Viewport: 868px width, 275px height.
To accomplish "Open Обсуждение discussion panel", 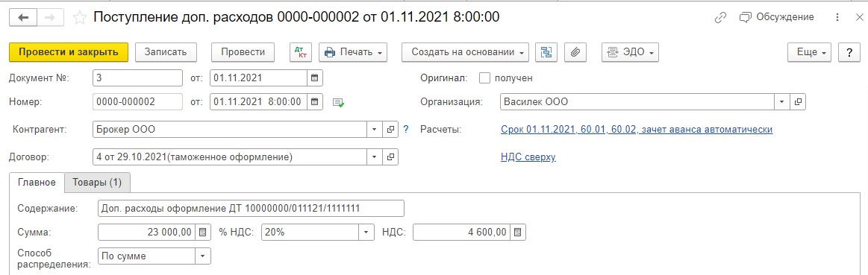I will coord(776,17).
